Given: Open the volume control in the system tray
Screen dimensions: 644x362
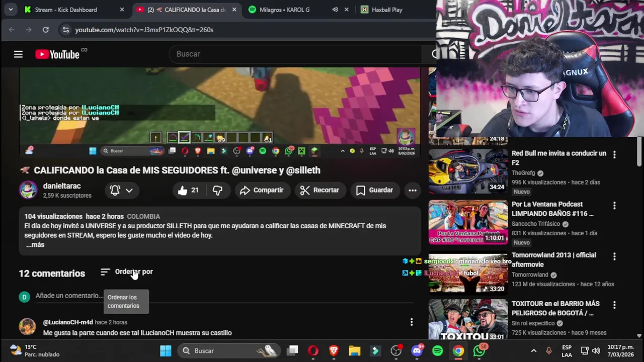Looking at the screenshot, I should (x=596, y=351).
